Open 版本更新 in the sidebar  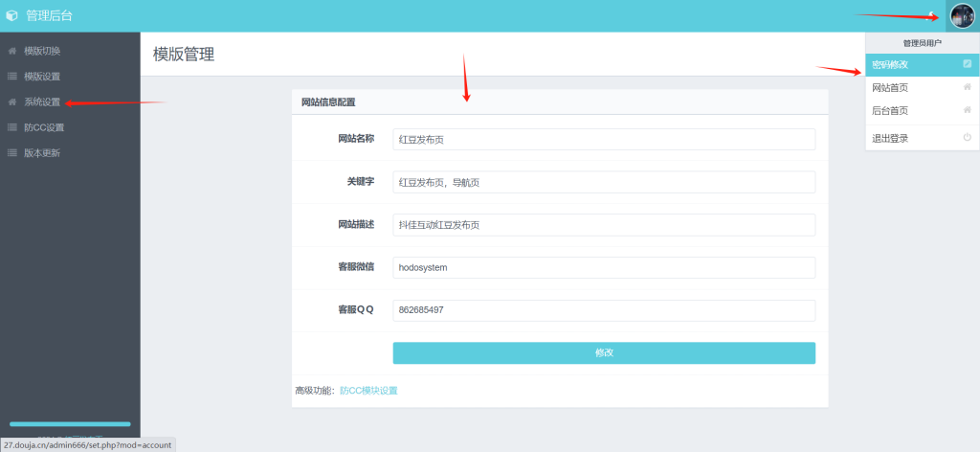tap(42, 153)
